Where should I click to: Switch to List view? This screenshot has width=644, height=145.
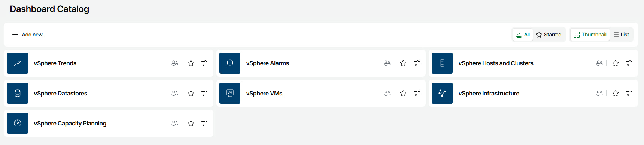(621, 35)
